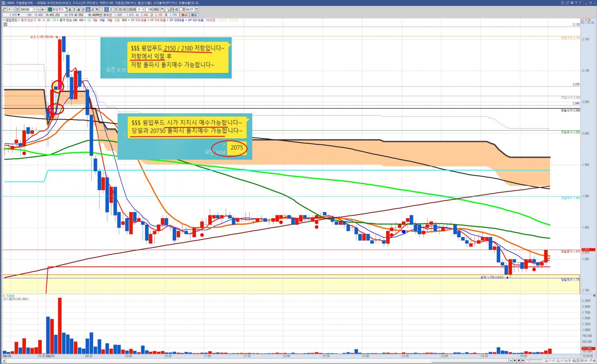
Task: Expand the 주 type dropdown arrow
Action: click(x=13, y=10)
